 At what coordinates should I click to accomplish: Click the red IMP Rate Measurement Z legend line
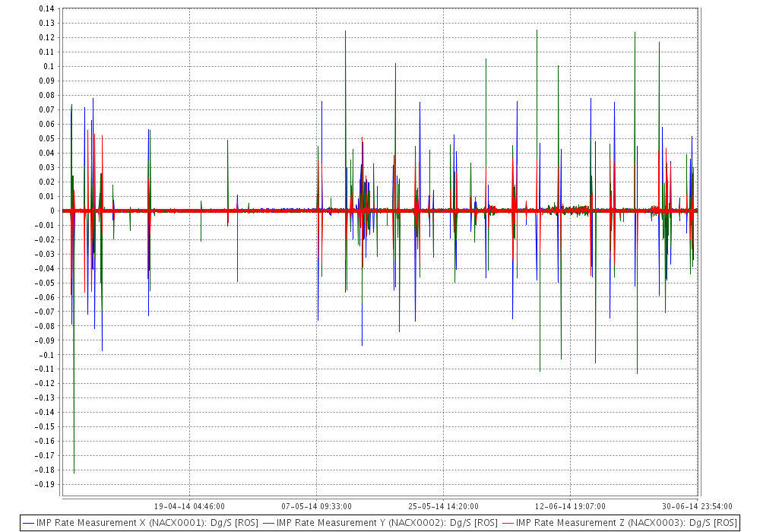[508, 524]
